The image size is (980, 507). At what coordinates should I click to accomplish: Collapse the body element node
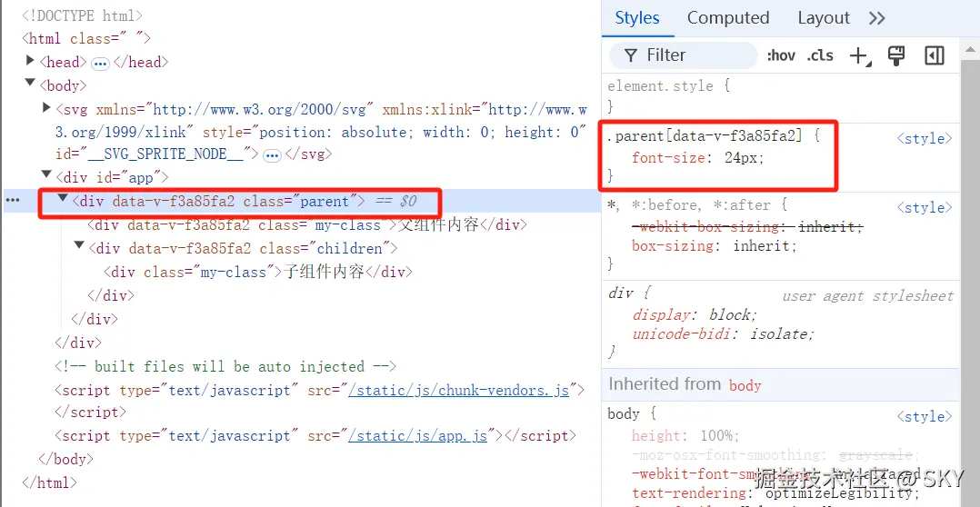29,83
